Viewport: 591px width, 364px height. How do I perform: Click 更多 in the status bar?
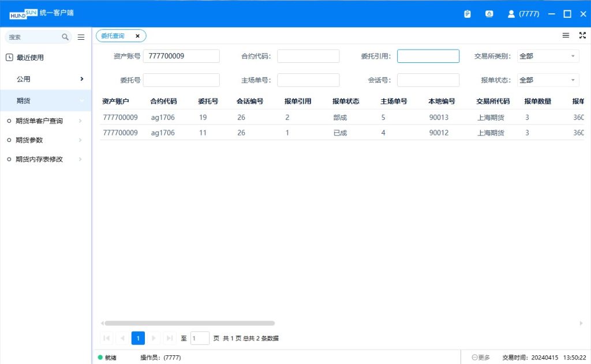481,358
